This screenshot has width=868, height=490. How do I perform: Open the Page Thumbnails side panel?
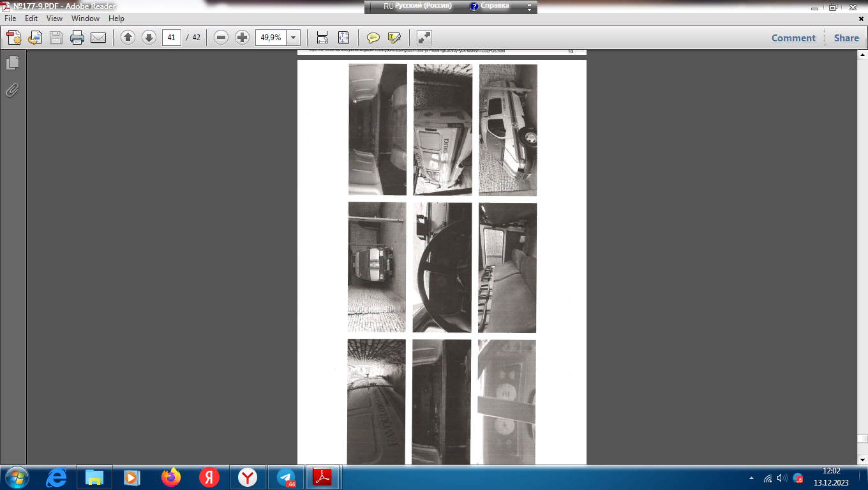pyautogui.click(x=12, y=63)
